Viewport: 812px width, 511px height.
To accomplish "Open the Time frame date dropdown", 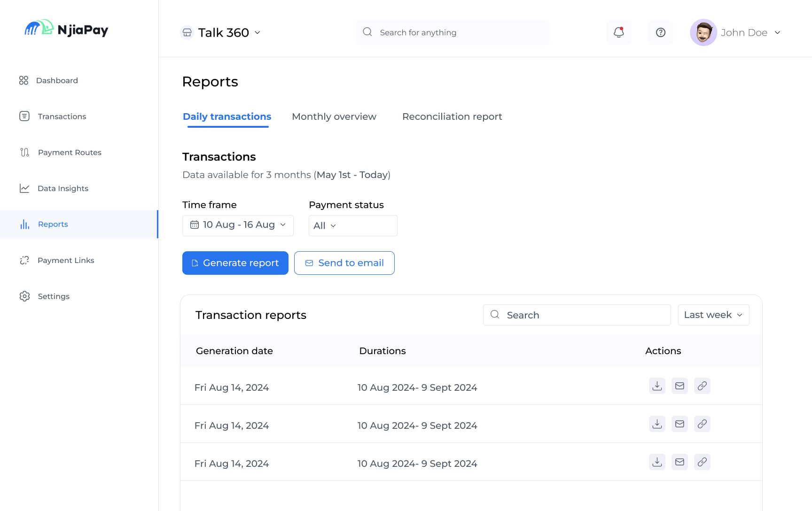I will [238, 225].
